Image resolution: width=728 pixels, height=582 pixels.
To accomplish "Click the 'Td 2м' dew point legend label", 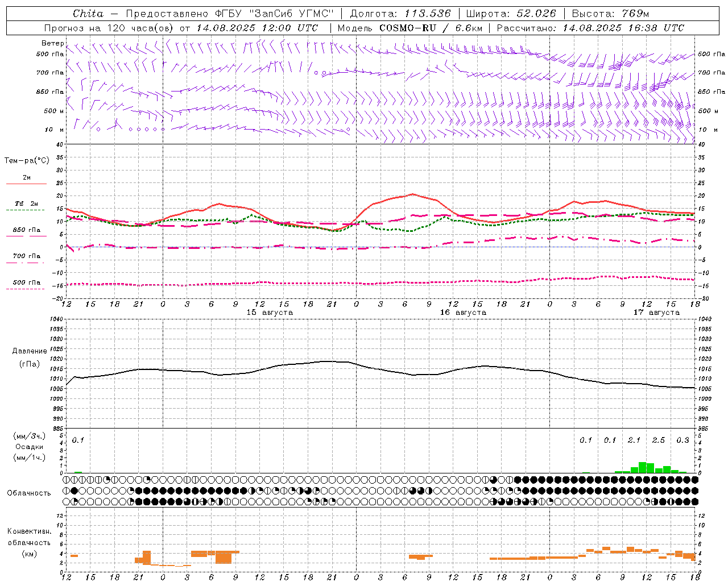I will (x=27, y=203).
